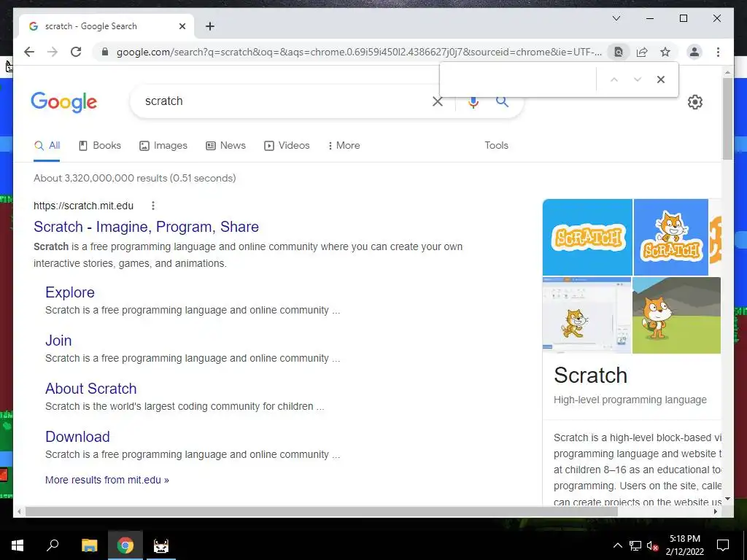Viewport: 747px width, 560px height.
Task: Click the Chrome taskbar icon
Action: (125, 545)
